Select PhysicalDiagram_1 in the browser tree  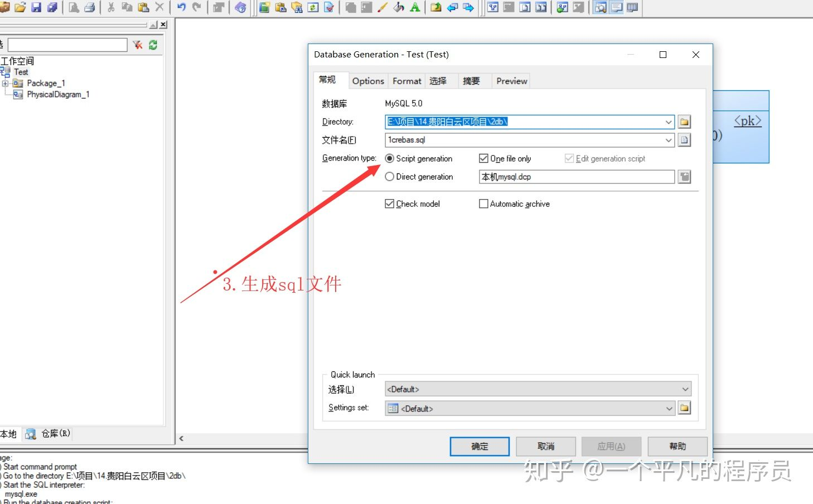[58, 95]
